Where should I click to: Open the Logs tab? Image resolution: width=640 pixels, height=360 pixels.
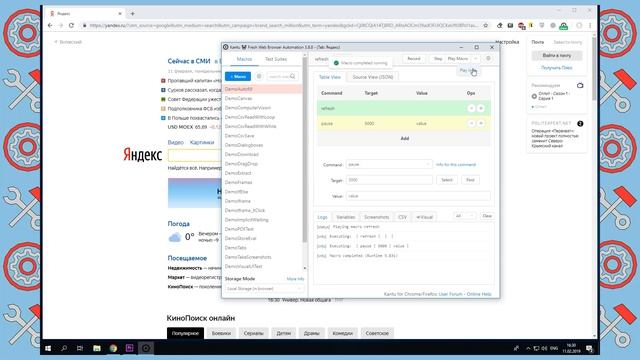(x=322, y=217)
